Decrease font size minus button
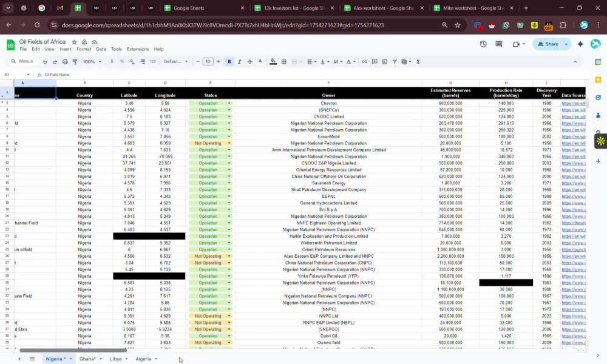The image size is (607, 364). pos(198,61)
